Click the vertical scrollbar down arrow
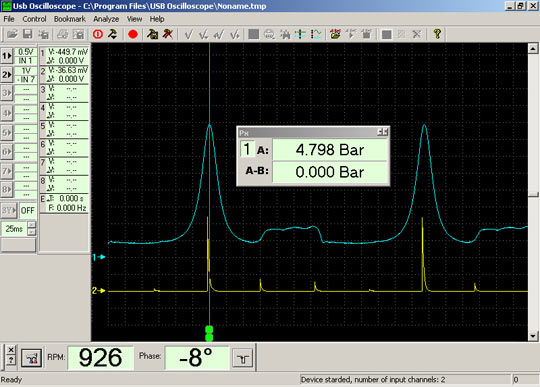 (x=533, y=336)
